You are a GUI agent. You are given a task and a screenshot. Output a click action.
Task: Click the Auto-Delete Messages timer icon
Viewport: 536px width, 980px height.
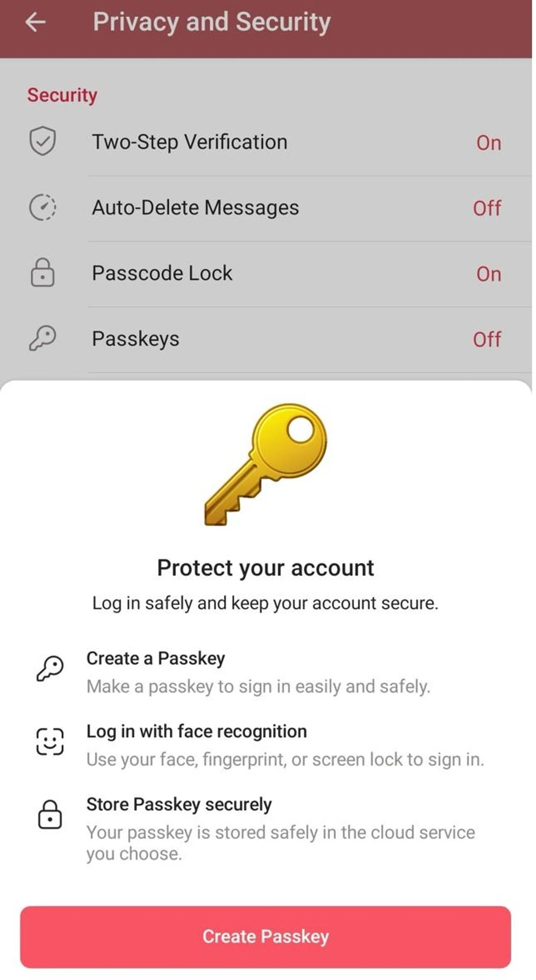click(x=43, y=207)
